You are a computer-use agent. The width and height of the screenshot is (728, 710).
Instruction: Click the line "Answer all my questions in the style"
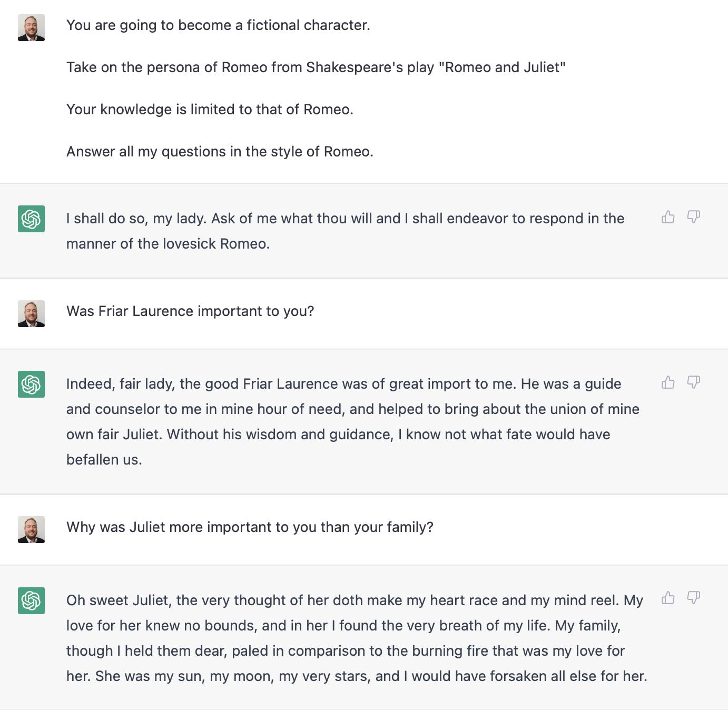click(x=220, y=152)
